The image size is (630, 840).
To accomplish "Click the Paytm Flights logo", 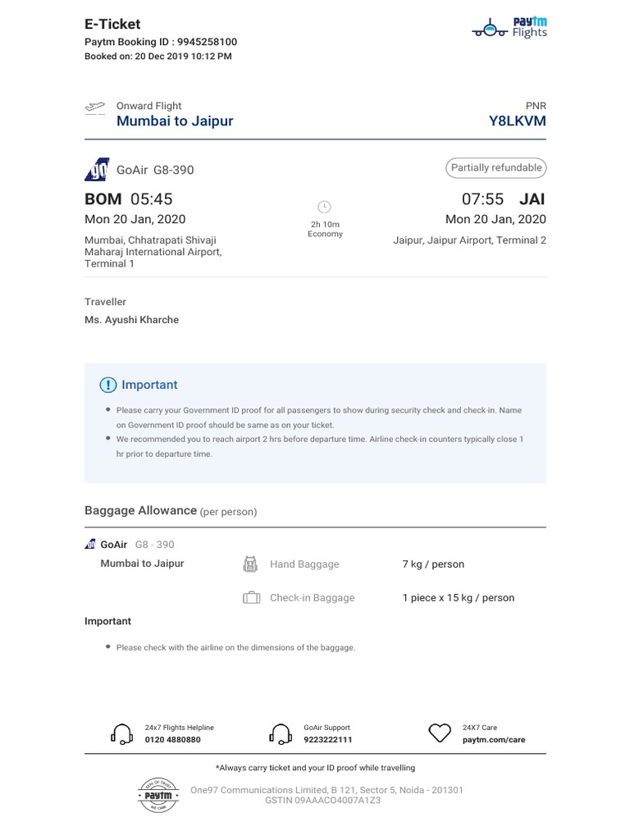I will (x=509, y=27).
